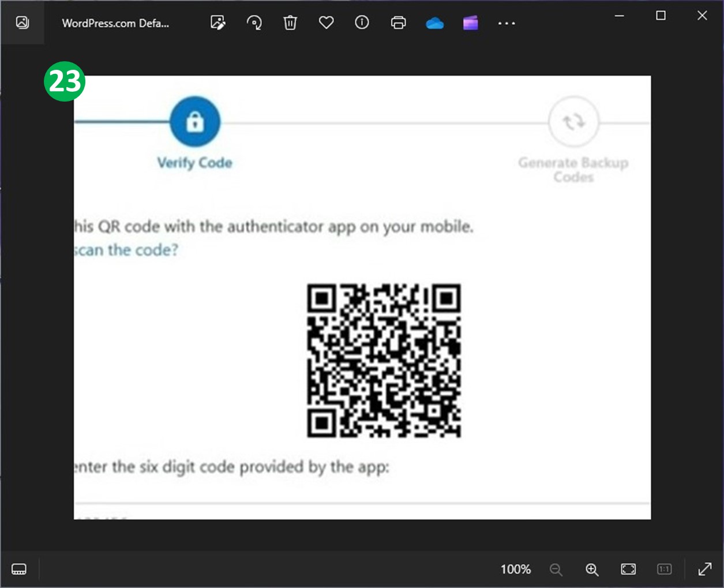Image resolution: width=724 pixels, height=588 pixels.
Task: Click the Generate Backup Codes step icon
Action: pyautogui.click(x=573, y=122)
